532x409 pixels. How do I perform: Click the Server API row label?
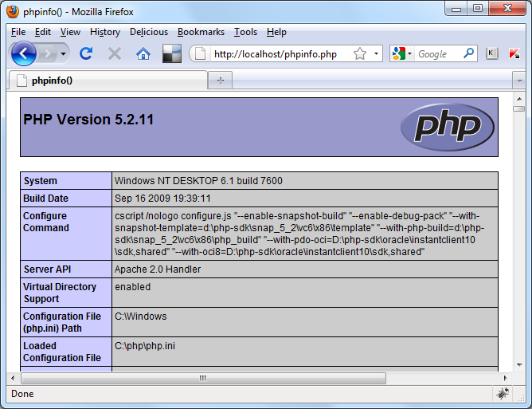coord(47,269)
